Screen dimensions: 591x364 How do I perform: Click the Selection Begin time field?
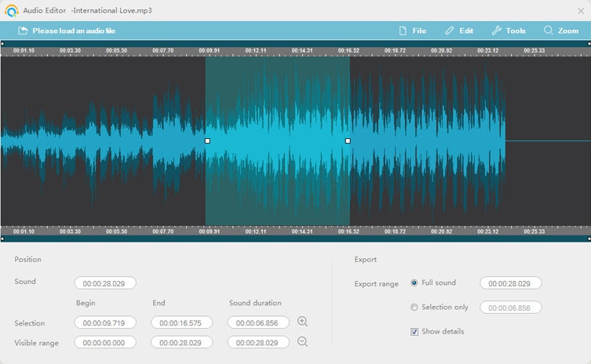pyautogui.click(x=105, y=322)
